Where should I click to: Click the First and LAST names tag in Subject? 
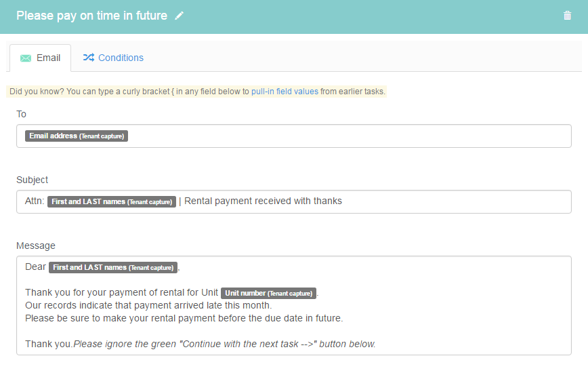[x=112, y=201]
